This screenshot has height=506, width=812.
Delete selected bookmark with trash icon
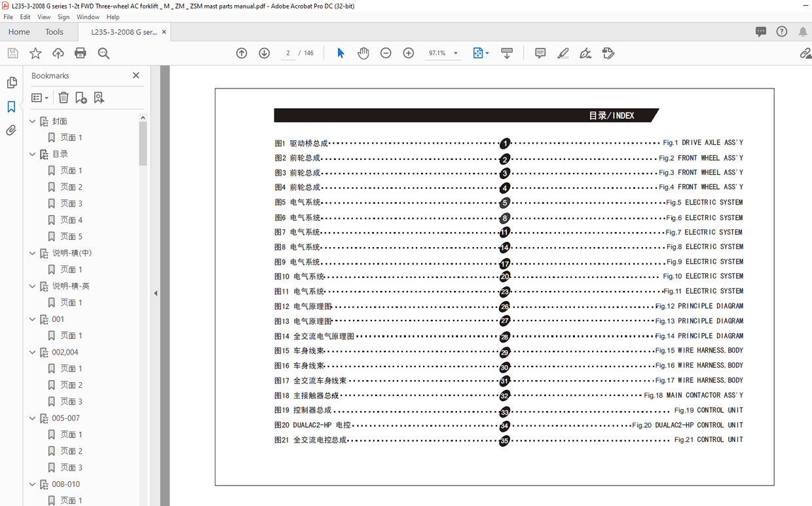point(64,98)
